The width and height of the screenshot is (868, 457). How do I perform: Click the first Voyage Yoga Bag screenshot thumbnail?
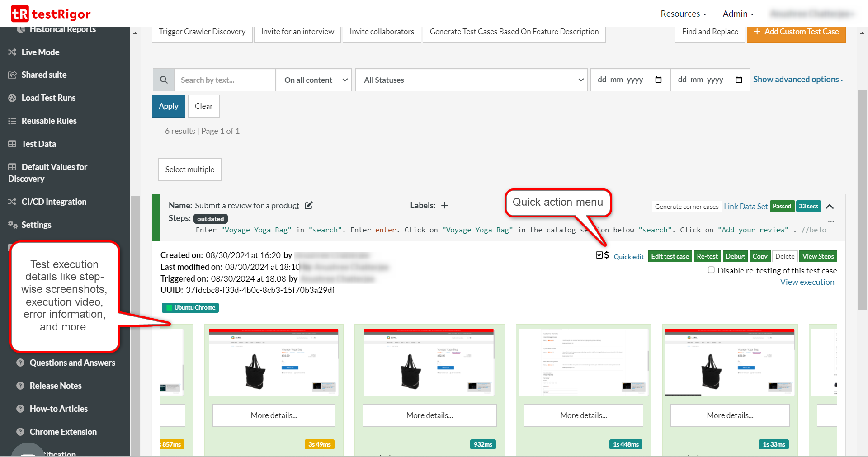(274, 363)
